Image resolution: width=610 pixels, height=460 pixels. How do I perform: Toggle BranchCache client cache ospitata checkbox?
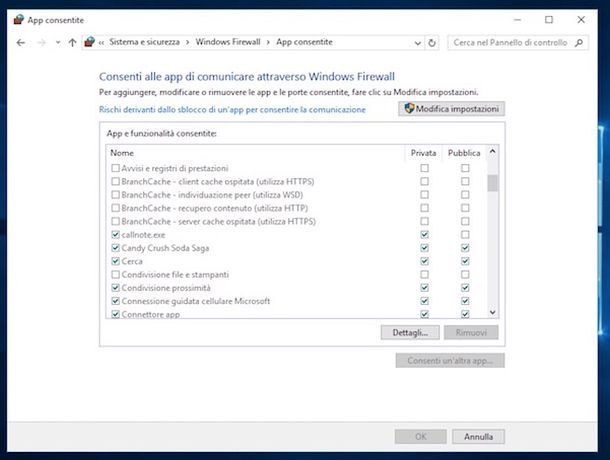pyautogui.click(x=116, y=181)
